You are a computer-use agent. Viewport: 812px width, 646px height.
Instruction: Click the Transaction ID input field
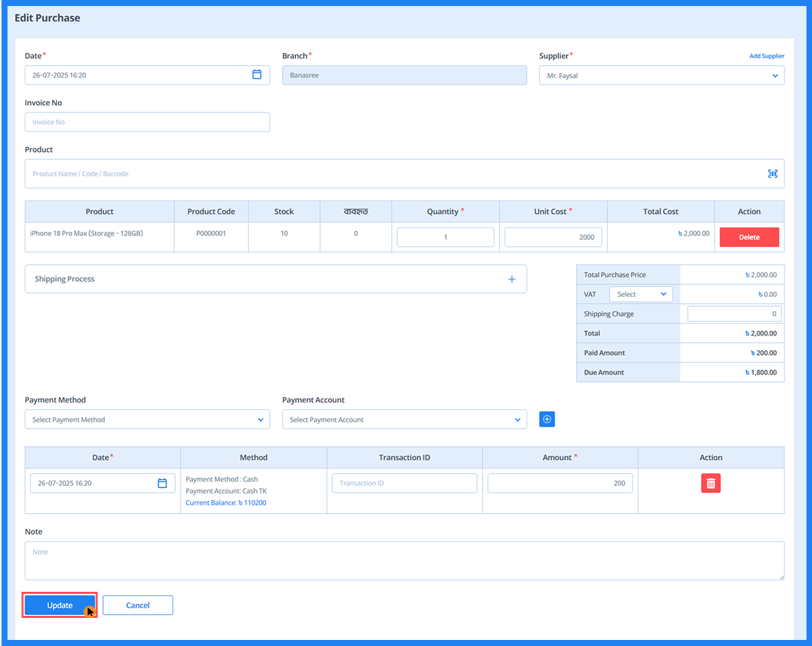pyautogui.click(x=404, y=483)
